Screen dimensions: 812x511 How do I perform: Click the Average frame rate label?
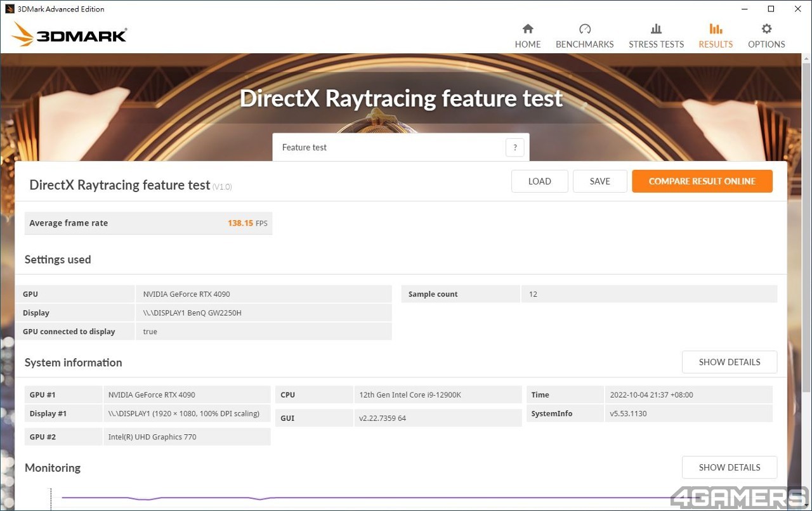pos(69,223)
